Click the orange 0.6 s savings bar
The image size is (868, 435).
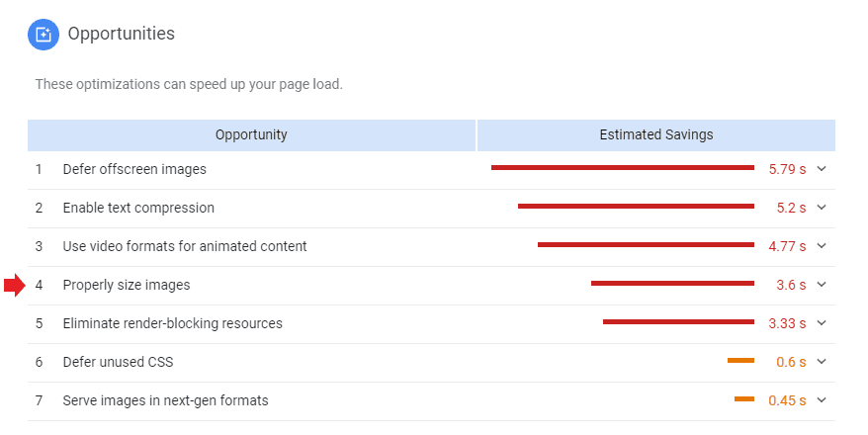point(740,360)
